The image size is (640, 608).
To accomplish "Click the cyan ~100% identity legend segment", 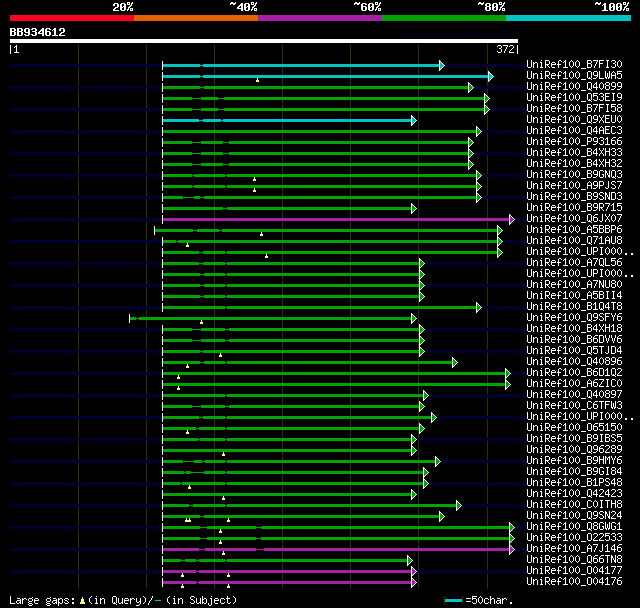I will click(x=568, y=18).
